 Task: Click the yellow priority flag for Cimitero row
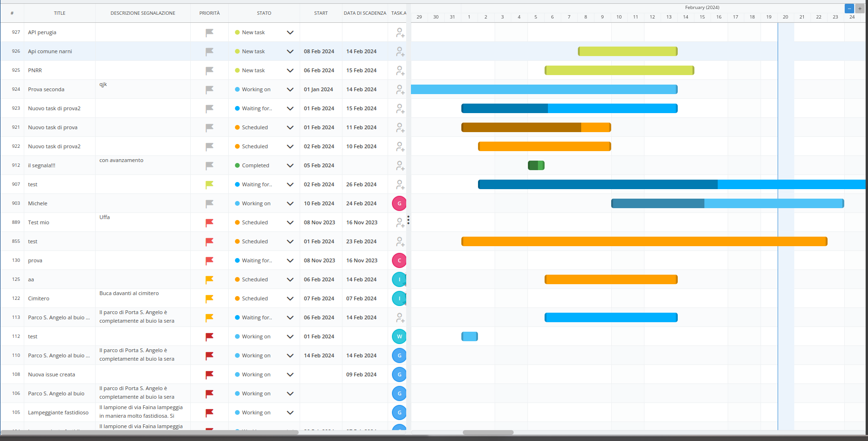pos(209,298)
